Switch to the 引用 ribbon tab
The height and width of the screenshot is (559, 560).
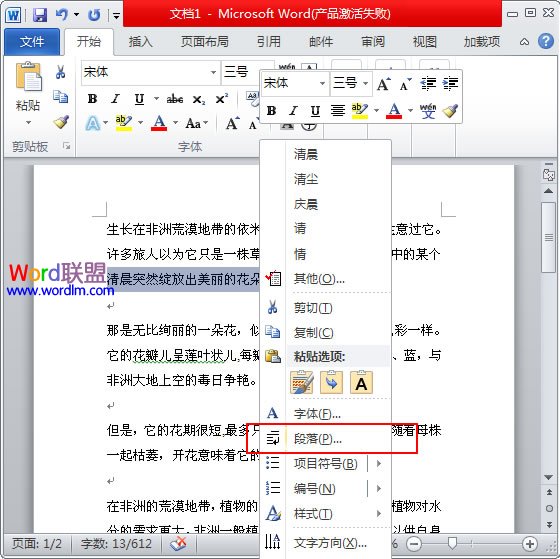[x=269, y=42]
